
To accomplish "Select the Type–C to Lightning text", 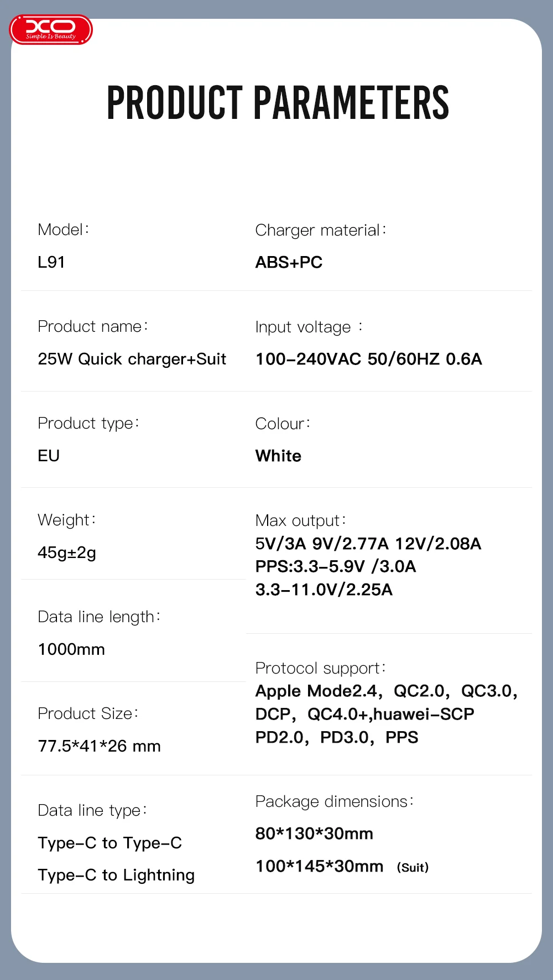I will [x=116, y=875].
